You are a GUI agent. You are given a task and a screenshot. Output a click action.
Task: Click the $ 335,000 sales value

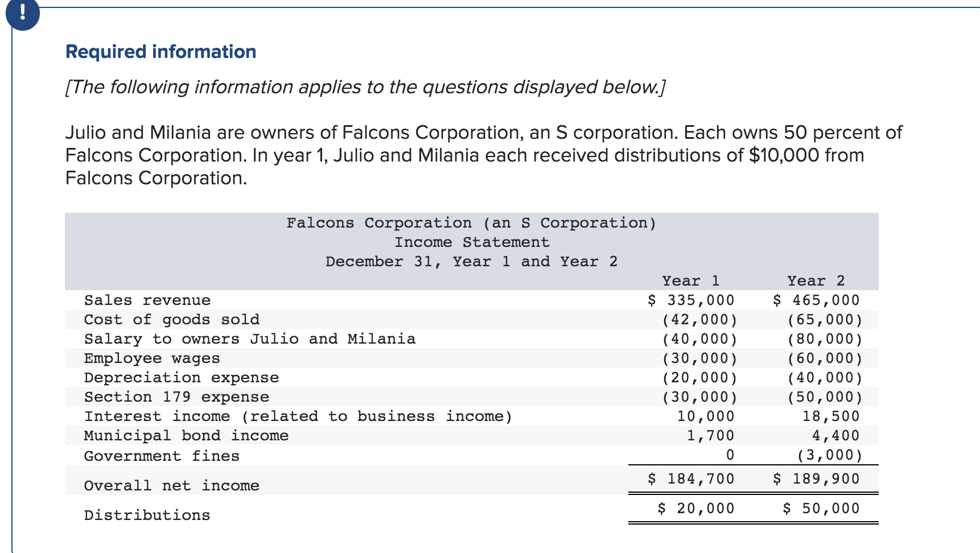tap(691, 300)
